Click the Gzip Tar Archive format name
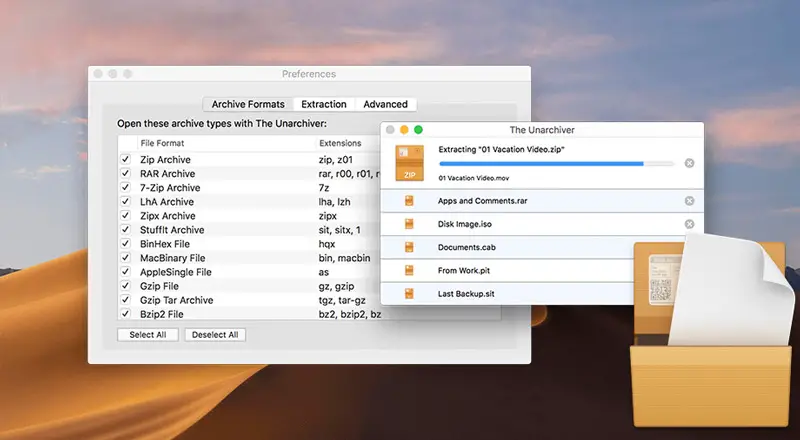This screenshot has height=440, width=800. tap(177, 300)
